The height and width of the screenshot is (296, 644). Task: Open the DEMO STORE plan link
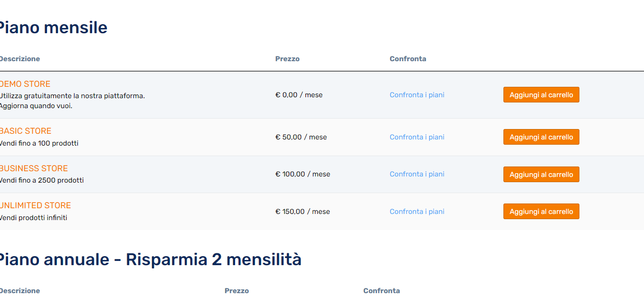pos(25,84)
